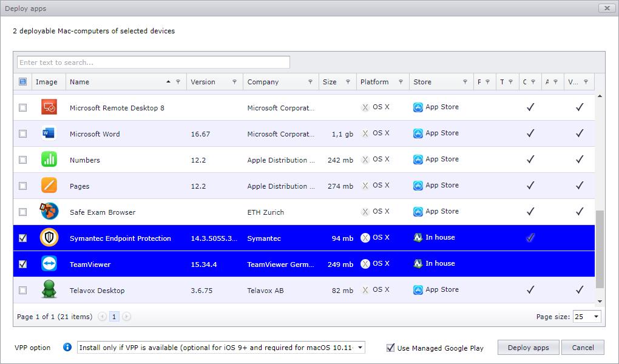Screen dimensions: 619x364
Task: Open the filter icon in the V... column header
Action: click(586, 82)
